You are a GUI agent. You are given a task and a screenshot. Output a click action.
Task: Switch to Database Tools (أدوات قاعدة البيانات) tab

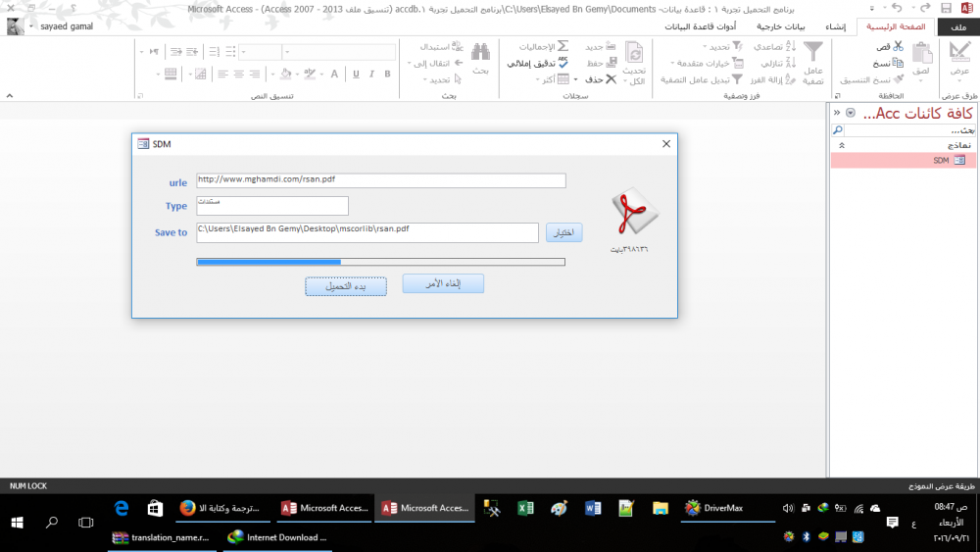(x=700, y=26)
